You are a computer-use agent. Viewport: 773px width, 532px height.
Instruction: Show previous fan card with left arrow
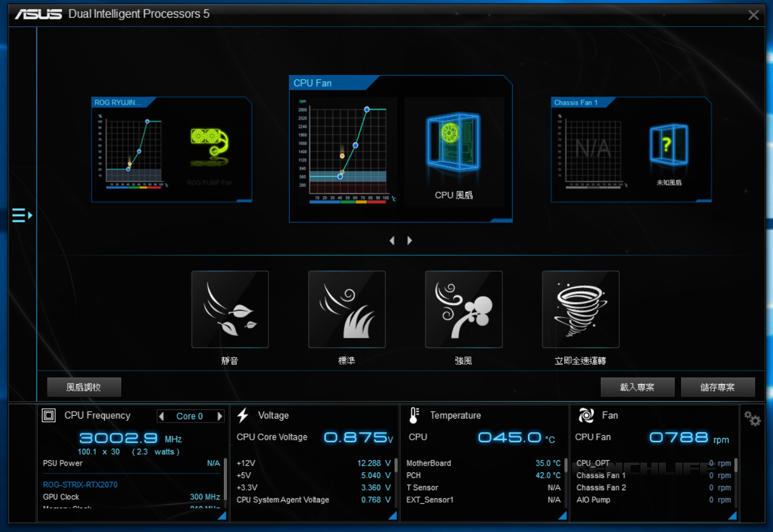coord(392,241)
